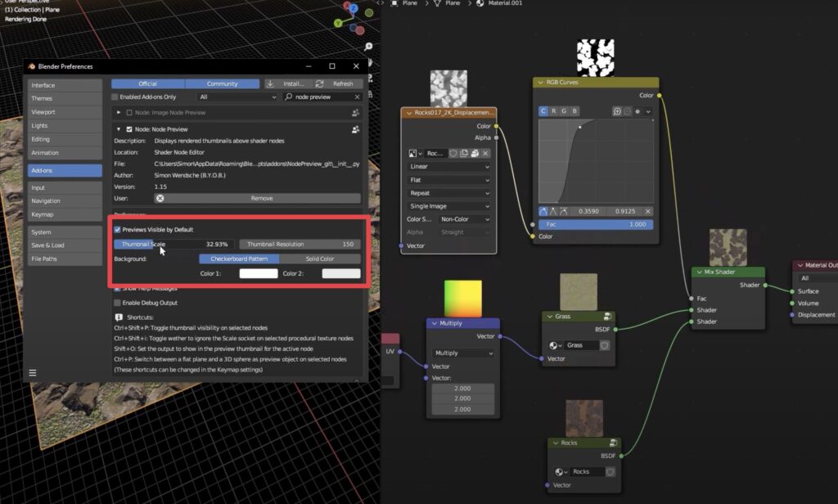Click the Color 2 swatch
Screen dimensions: 838x504
[x=341, y=273]
